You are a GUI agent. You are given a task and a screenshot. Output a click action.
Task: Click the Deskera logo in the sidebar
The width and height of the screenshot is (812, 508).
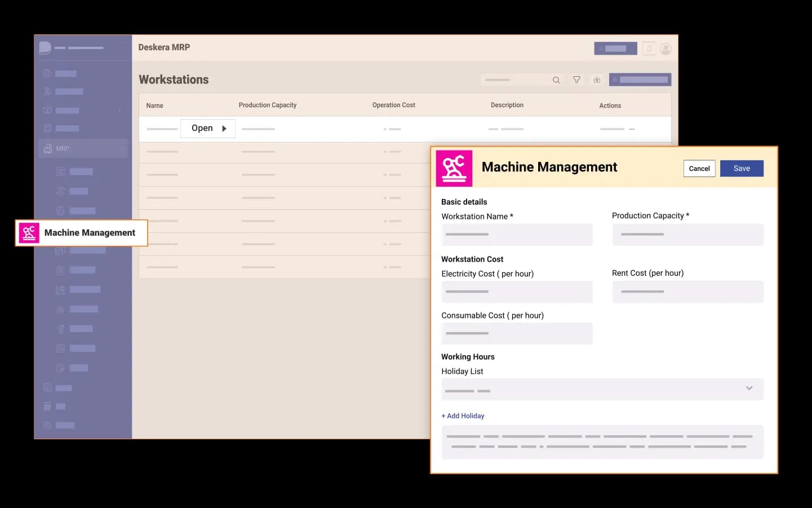(45, 48)
